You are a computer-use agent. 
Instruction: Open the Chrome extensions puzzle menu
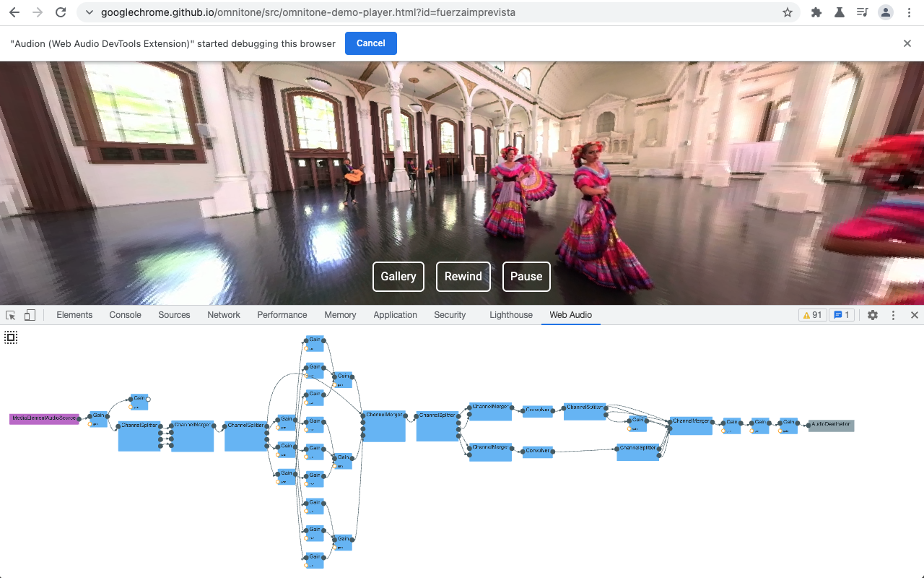pyautogui.click(x=816, y=12)
